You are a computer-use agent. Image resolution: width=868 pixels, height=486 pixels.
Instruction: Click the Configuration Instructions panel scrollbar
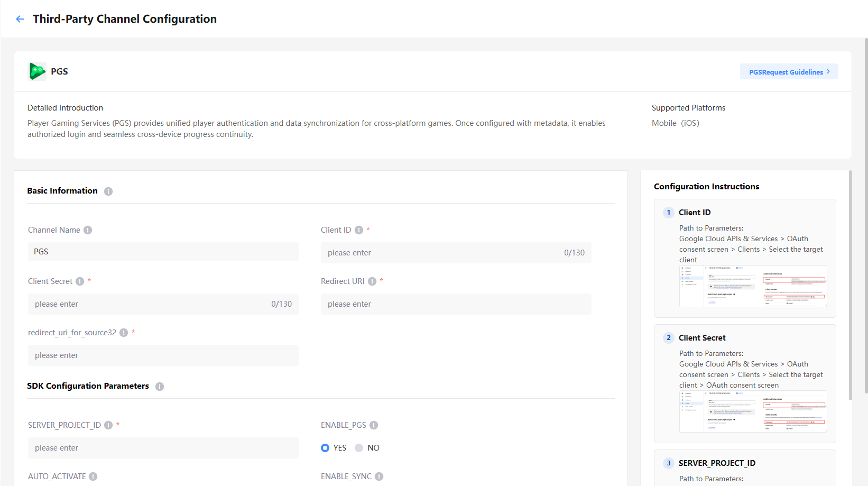(851, 286)
